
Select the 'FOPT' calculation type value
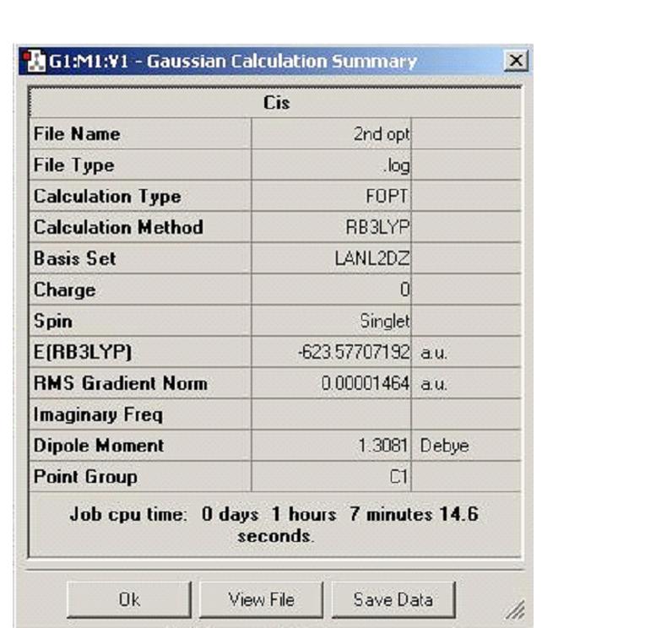387,197
